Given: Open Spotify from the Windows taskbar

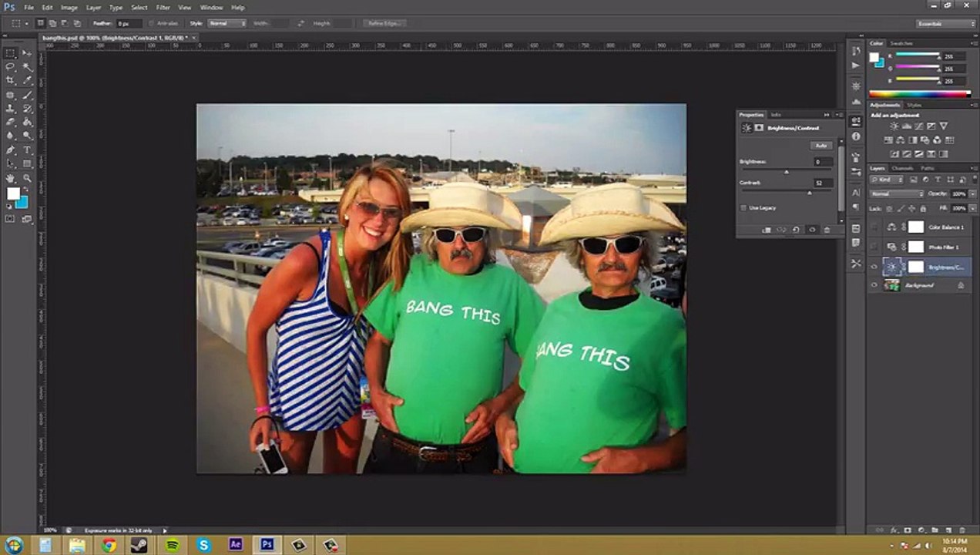Looking at the screenshot, I should pyautogui.click(x=172, y=545).
